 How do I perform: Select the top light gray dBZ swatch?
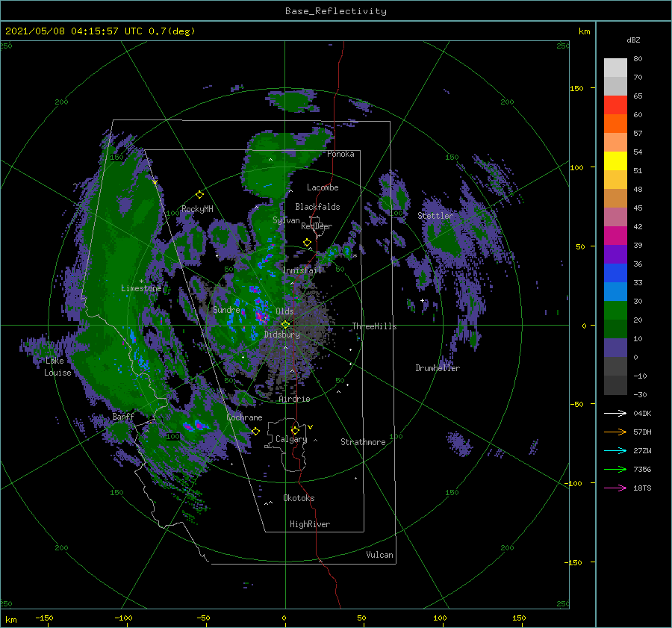pos(615,68)
